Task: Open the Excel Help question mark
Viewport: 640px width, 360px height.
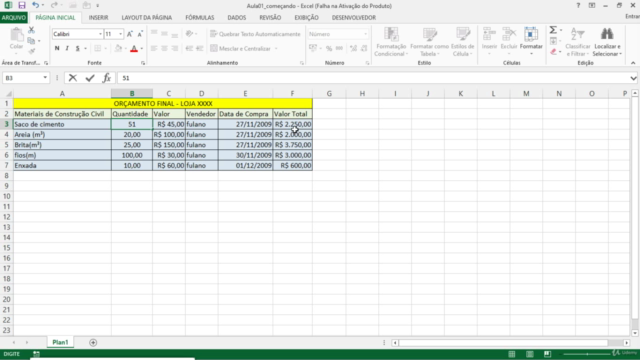Action: (578, 5)
